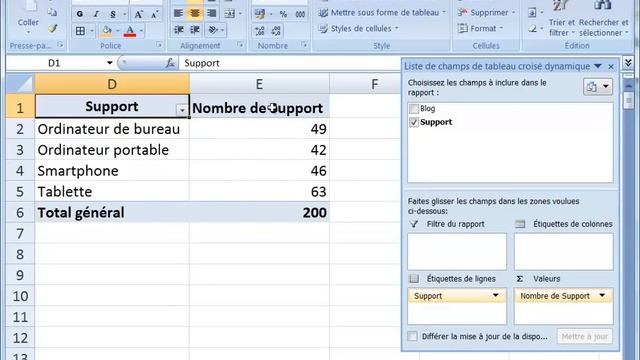Select column E header
Screen dimensions: 640x360
pyautogui.click(x=259, y=84)
